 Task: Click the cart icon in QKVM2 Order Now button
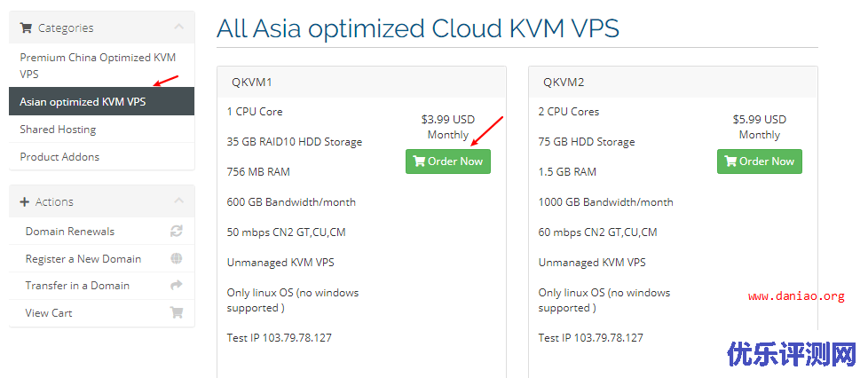730,161
